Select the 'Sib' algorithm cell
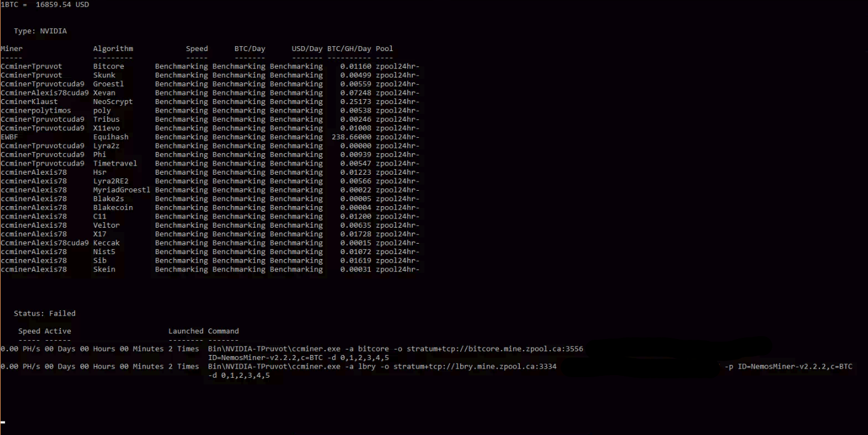Image resolution: width=868 pixels, height=435 pixels. coord(100,260)
